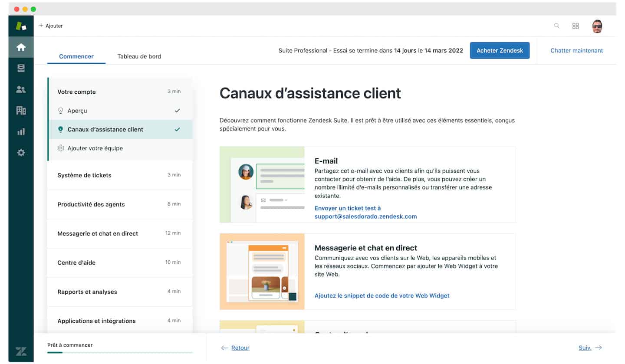Expand the Messagerie et chat en direct section
This screenshot has height=364, width=625.
[x=120, y=233]
